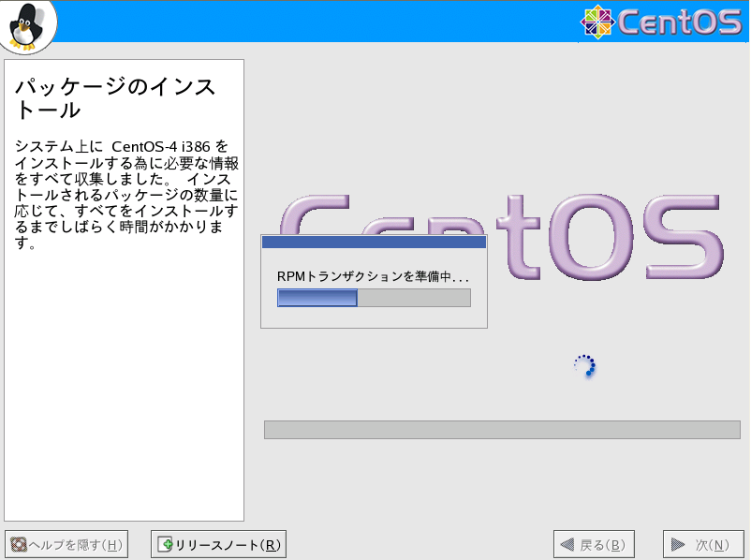Click the Next button (次)

click(x=703, y=544)
